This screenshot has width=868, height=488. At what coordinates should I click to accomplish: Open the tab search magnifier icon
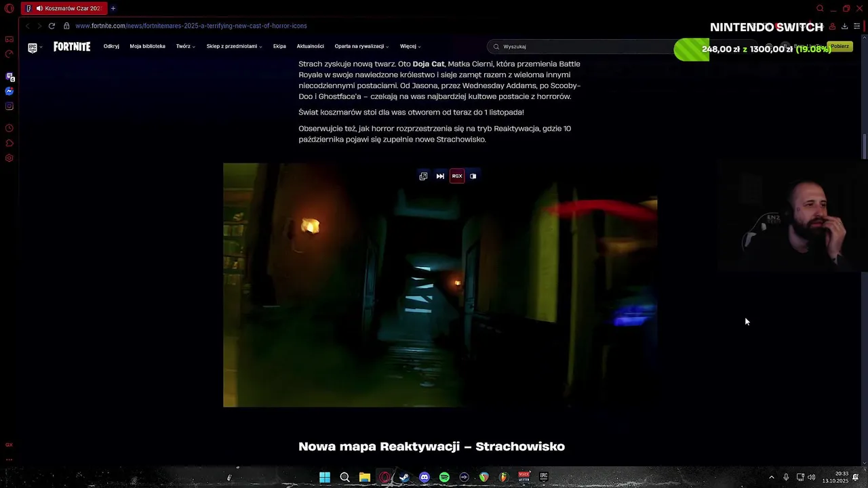click(820, 8)
